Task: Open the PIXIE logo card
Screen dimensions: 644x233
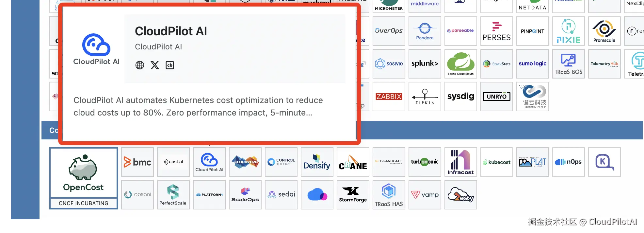Action: click(569, 31)
